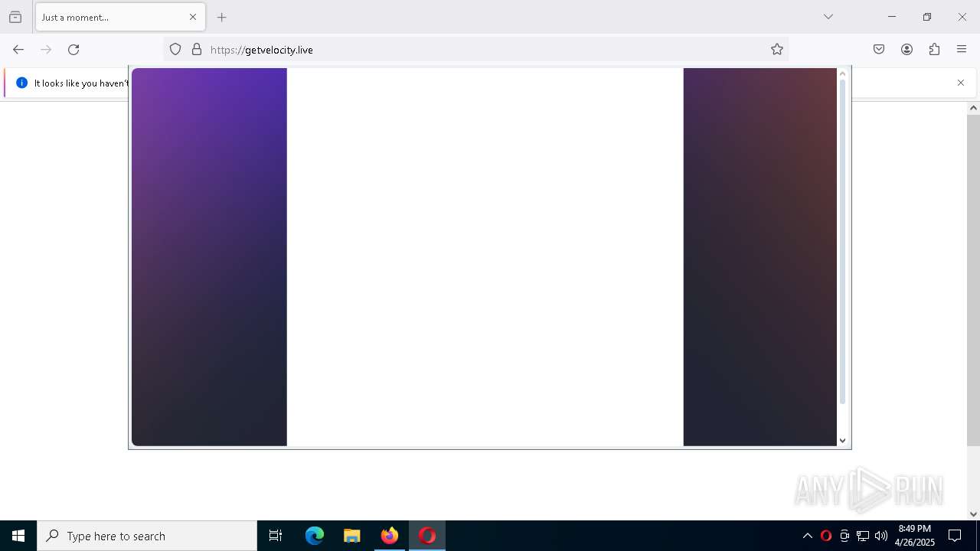Open the network status tray icon

[x=863, y=536]
